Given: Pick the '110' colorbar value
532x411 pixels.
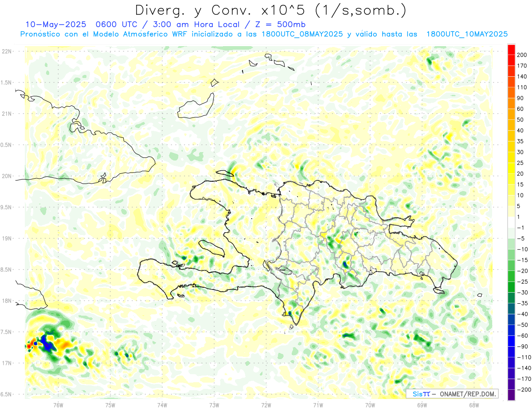Looking at the screenshot, I should click(x=522, y=87).
